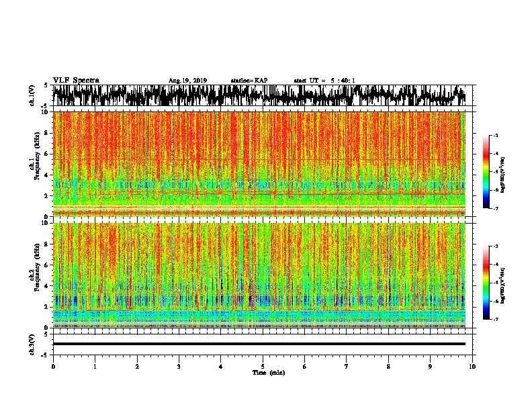
Task: Click time axis tick label "3"
Action: click(179, 366)
